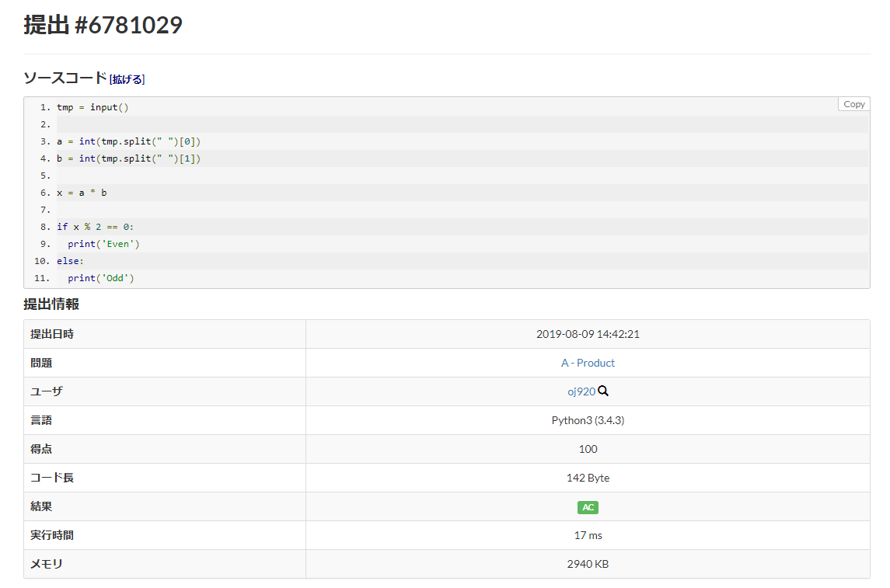This screenshot has height=588, width=890.
Task: Open user oj920 profile link
Action: 581,391
